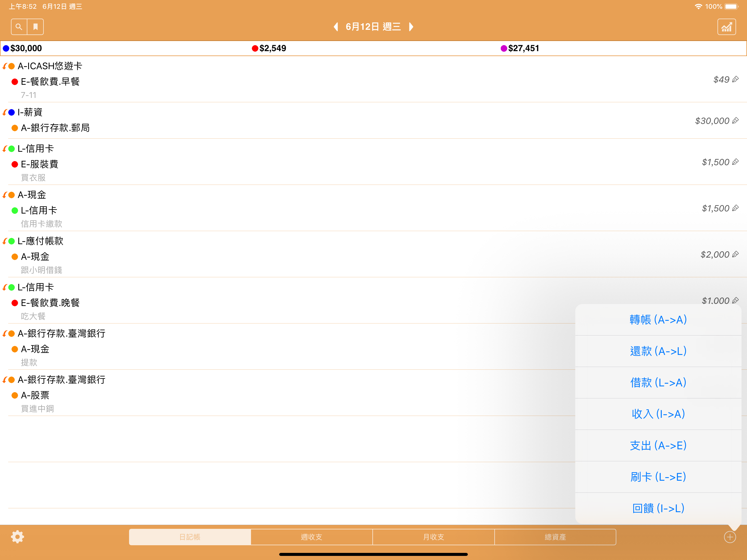Select 支出 (A->E) from the popup menu

pos(658,445)
